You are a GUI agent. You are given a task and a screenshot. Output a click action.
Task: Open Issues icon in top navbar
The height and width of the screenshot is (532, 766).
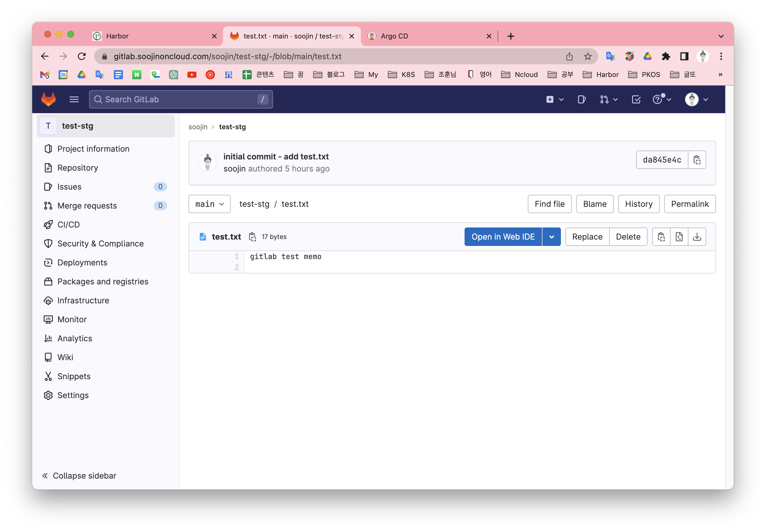coord(582,99)
